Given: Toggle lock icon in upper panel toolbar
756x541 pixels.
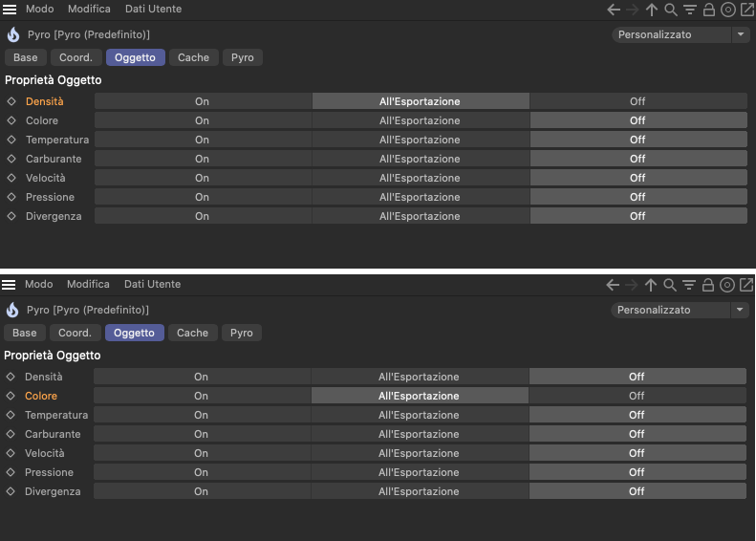Looking at the screenshot, I should (x=709, y=10).
